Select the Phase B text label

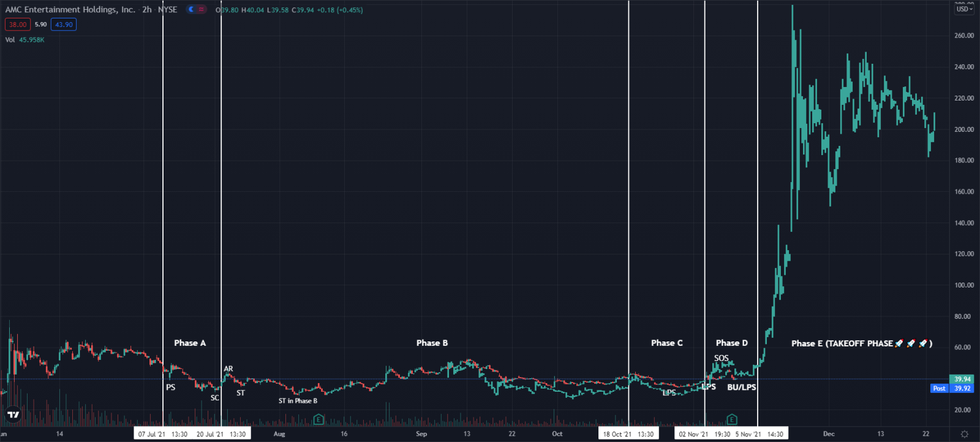(x=432, y=343)
